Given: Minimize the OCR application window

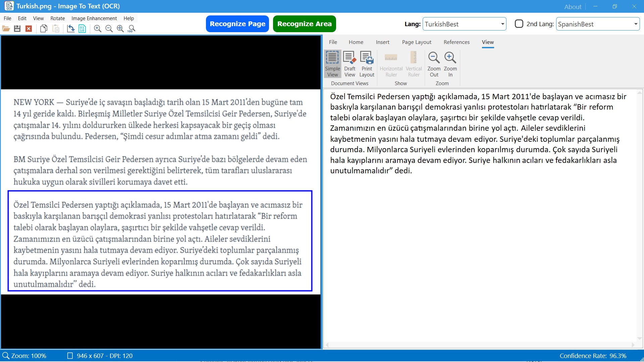Looking at the screenshot, I should 595,6.
